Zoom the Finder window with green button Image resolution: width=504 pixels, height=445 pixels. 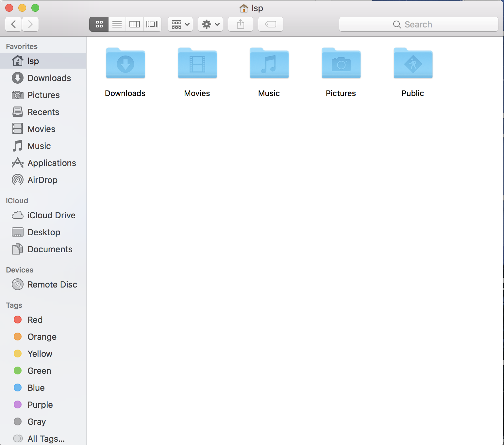click(x=35, y=8)
